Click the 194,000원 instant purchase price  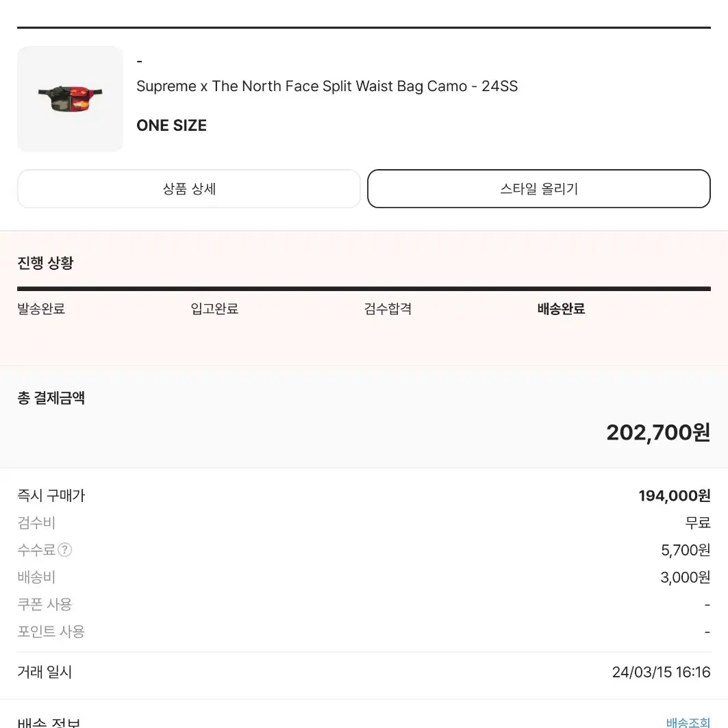tap(675, 496)
